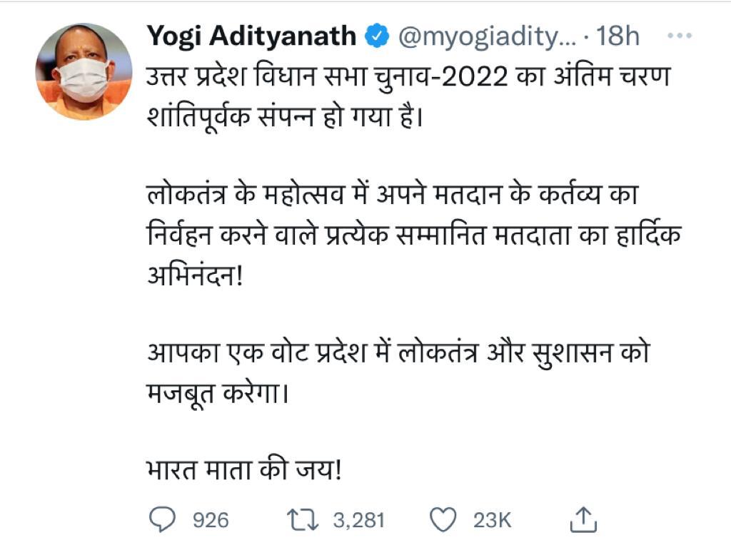731x560 pixels.
Task: Open the share tweet icon
Action: (583, 520)
